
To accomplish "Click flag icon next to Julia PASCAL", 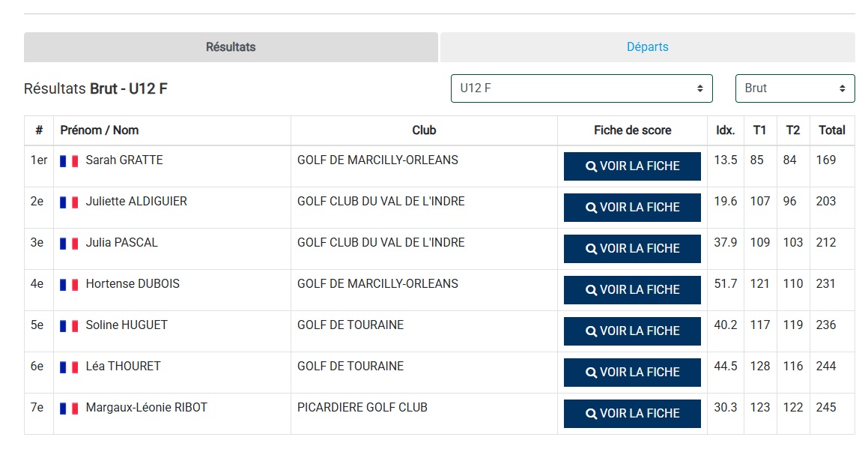I will coord(69,244).
